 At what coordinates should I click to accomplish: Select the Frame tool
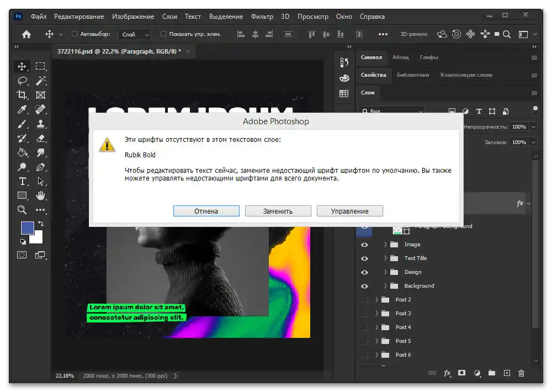click(x=40, y=95)
